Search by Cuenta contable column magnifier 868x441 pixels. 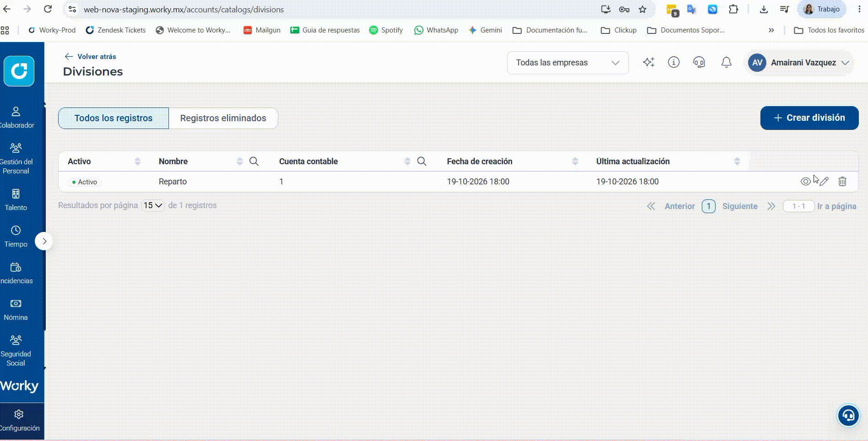pos(422,161)
